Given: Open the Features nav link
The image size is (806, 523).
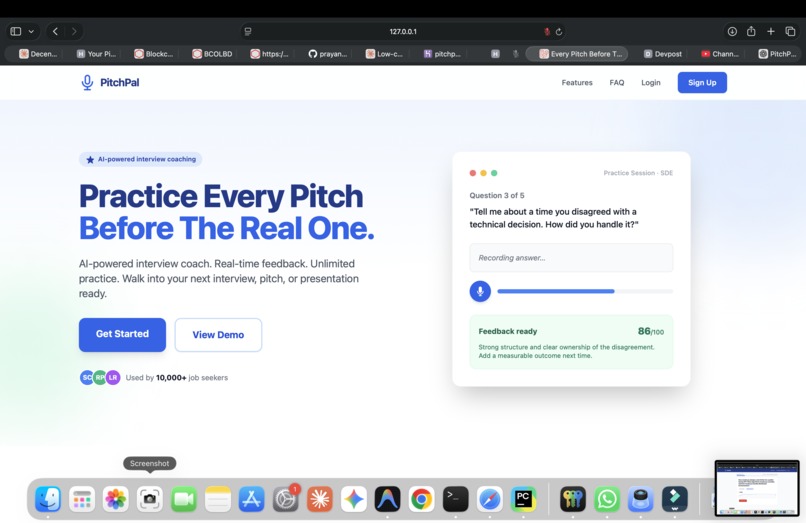Looking at the screenshot, I should [x=577, y=83].
